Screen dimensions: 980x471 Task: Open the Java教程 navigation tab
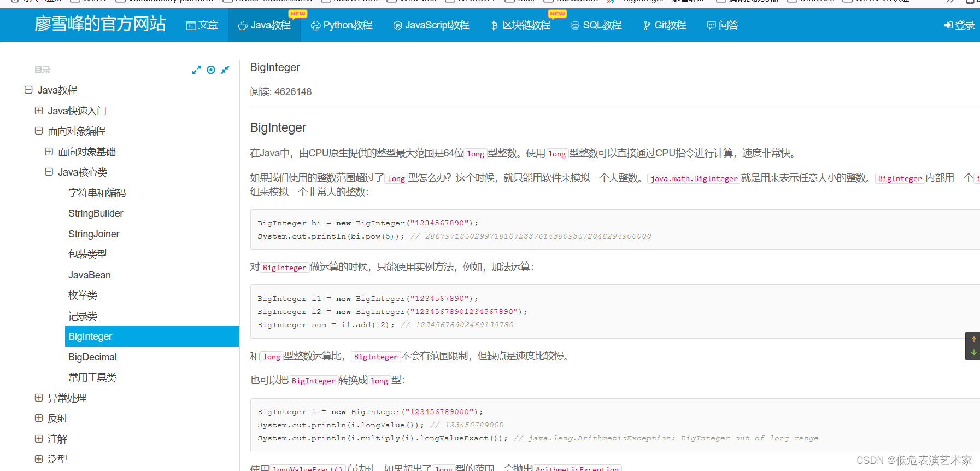[265, 25]
